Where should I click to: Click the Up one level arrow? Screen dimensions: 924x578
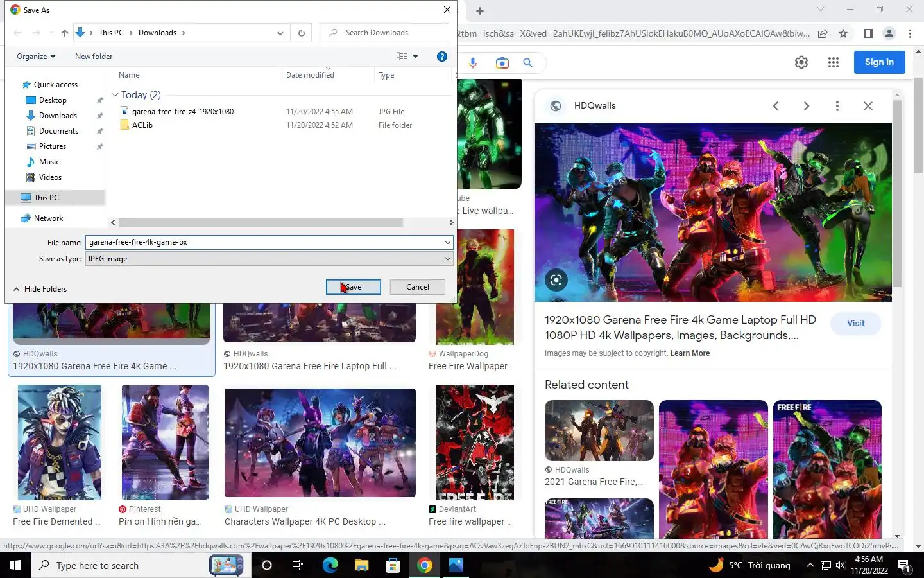64,33
